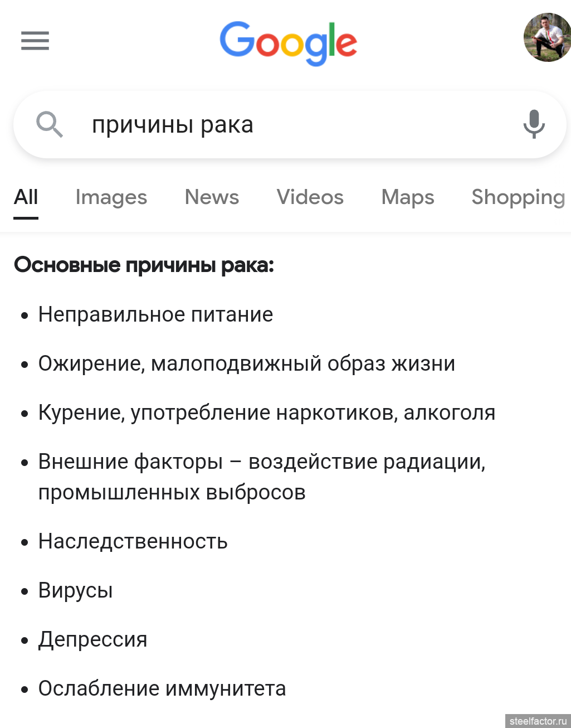Go to the Shopping tab
This screenshot has height=728, width=571.
click(x=519, y=197)
